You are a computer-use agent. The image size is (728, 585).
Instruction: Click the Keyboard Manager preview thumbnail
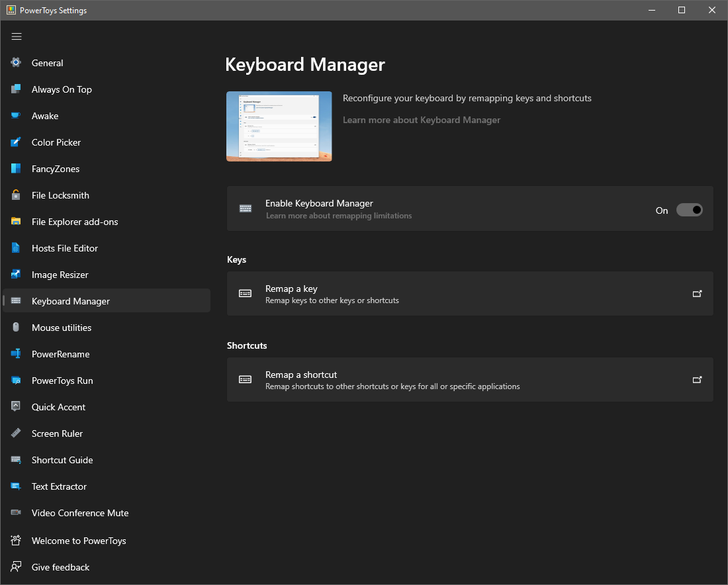279,126
